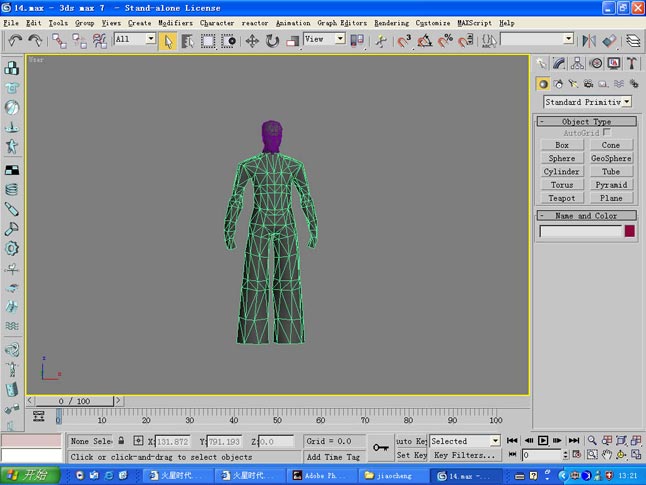Click the Pan View hand icon

pos(606,455)
